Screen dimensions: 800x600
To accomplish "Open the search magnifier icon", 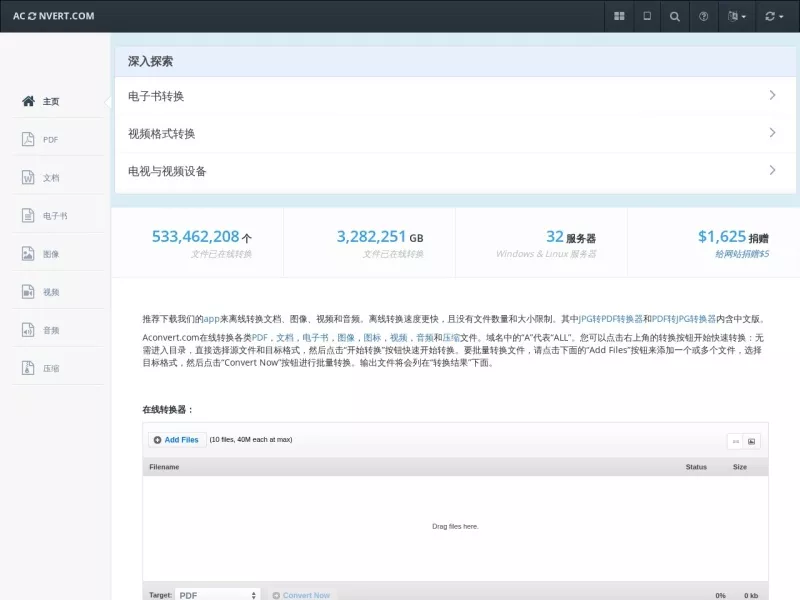I will click(x=674, y=16).
